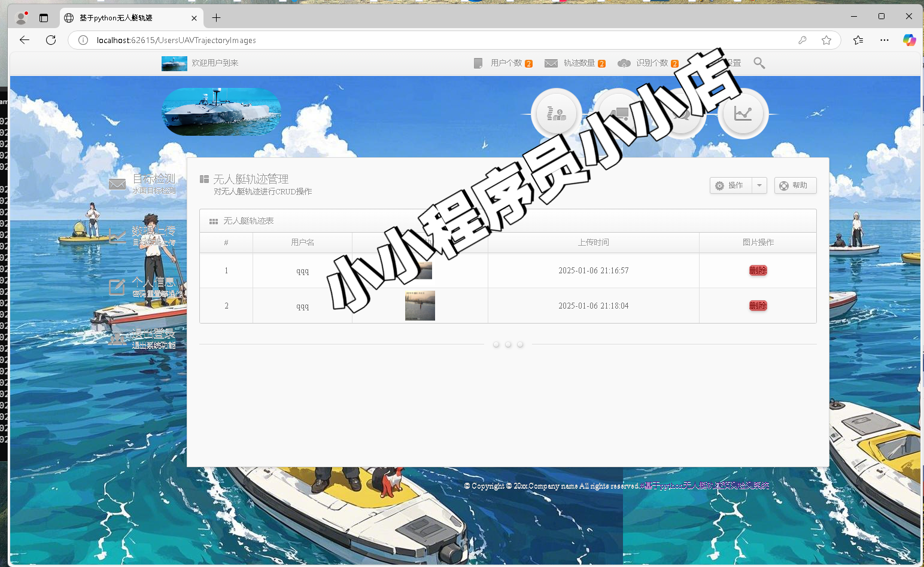Open the trajectory thumbnail in row 2
Viewport: 924px width, 567px height.
(420, 306)
